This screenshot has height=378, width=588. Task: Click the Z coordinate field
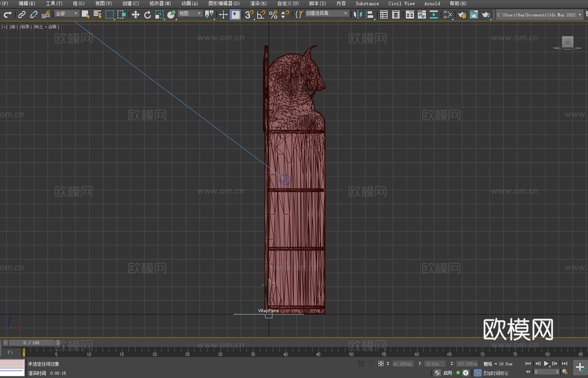point(467,364)
